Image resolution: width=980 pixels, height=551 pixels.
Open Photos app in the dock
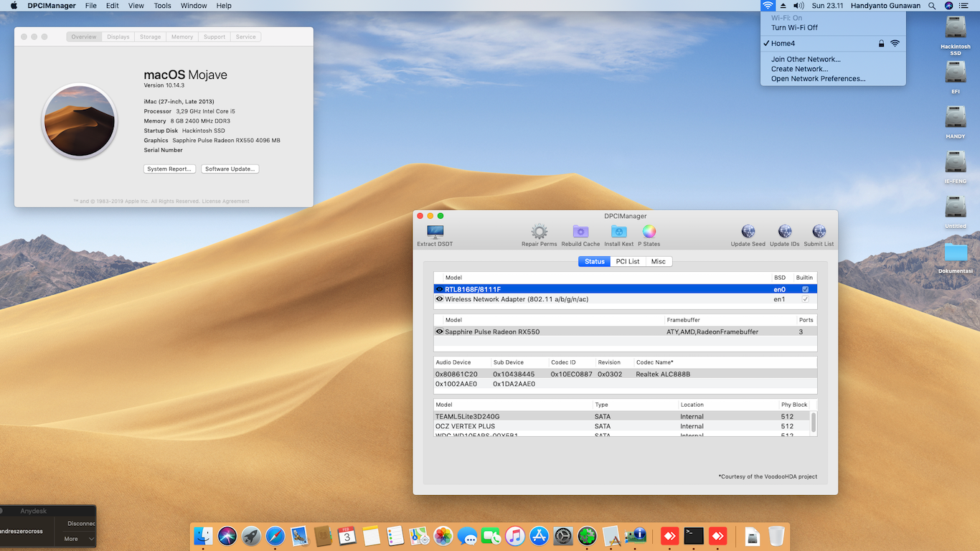pos(443,535)
